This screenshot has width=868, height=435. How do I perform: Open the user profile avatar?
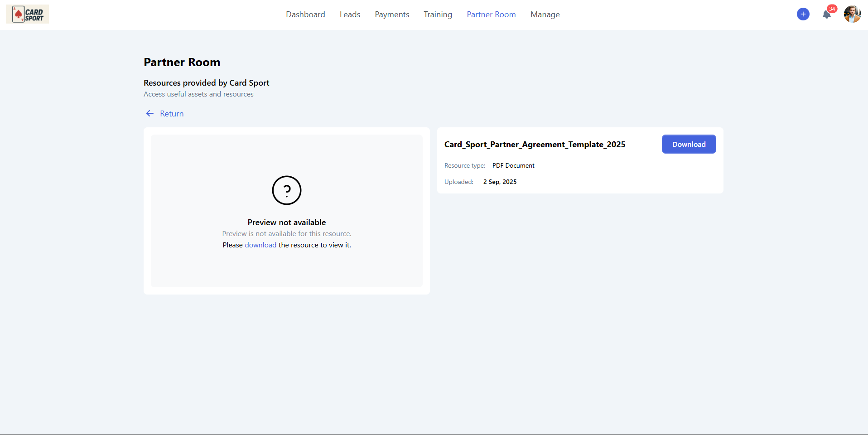click(852, 14)
